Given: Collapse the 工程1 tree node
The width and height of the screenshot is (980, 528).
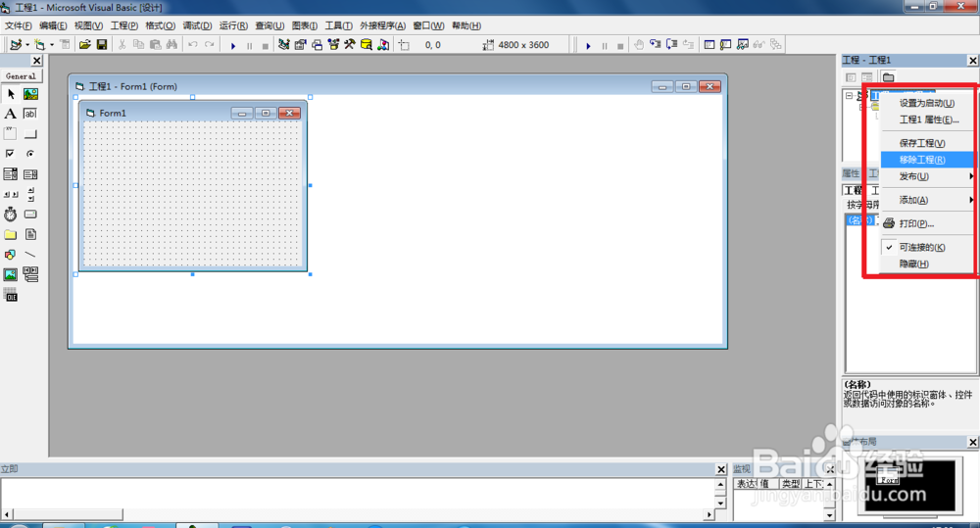Looking at the screenshot, I should click(x=849, y=96).
